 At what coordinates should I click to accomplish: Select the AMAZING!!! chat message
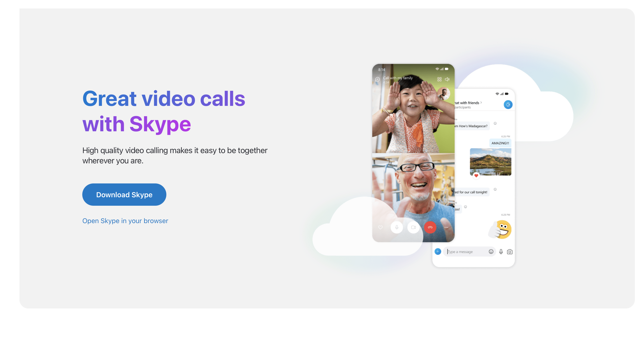point(500,143)
